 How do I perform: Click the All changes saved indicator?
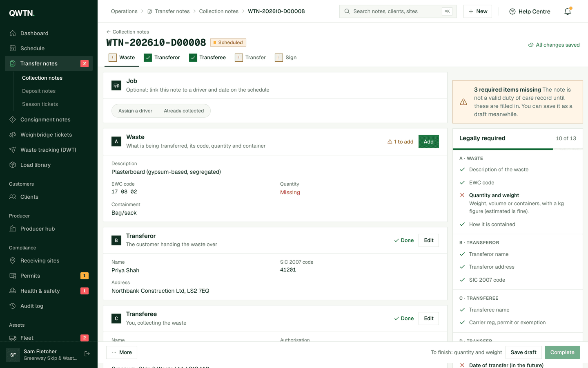(x=554, y=45)
